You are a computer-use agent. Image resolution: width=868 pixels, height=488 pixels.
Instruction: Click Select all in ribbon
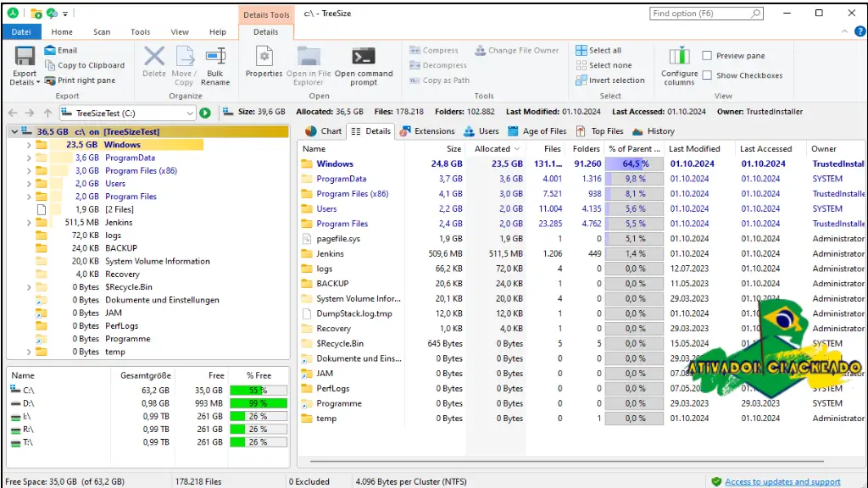[598, 50]
